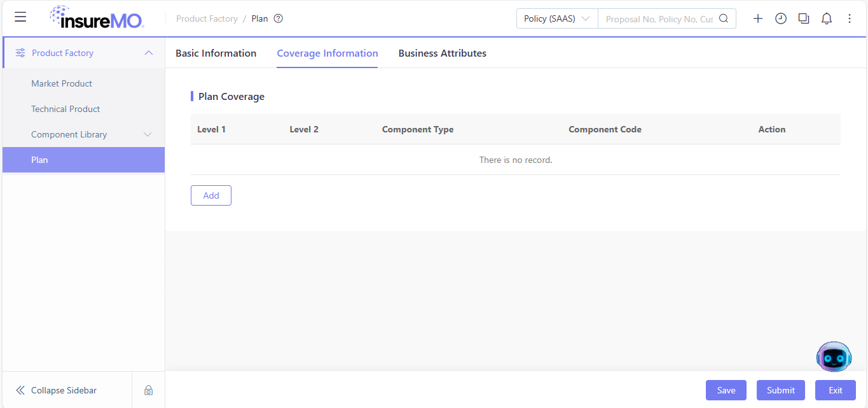Click the 'There is no record.' text
This screenshot has height=408, width=868.
516,160
